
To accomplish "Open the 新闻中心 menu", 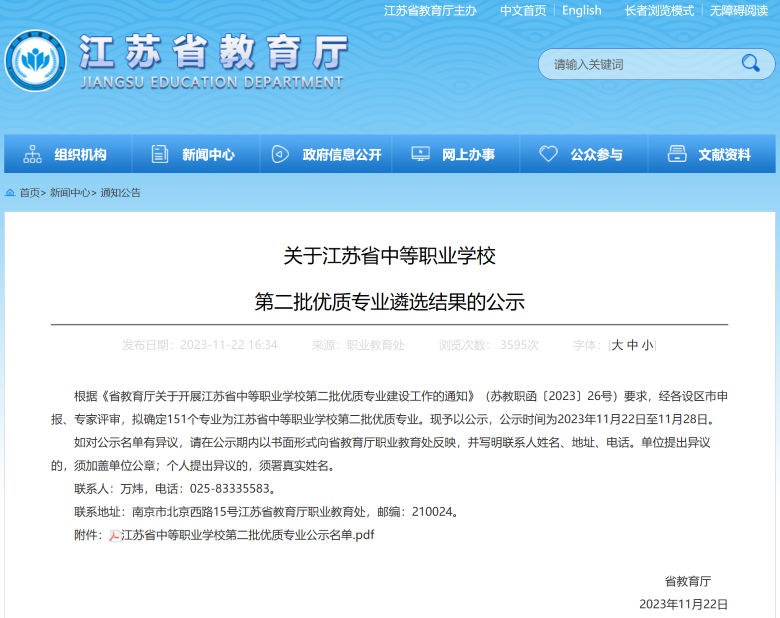I will point(196,154).
